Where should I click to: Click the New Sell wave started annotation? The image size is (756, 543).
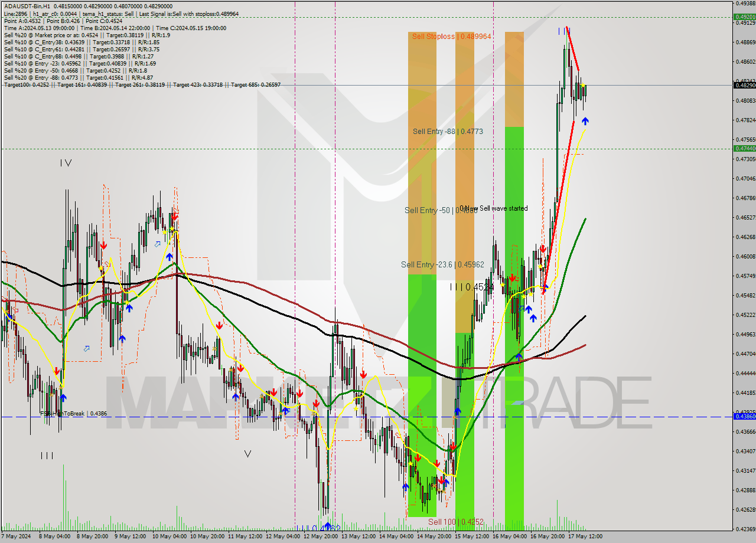click(x=493, y=208)
